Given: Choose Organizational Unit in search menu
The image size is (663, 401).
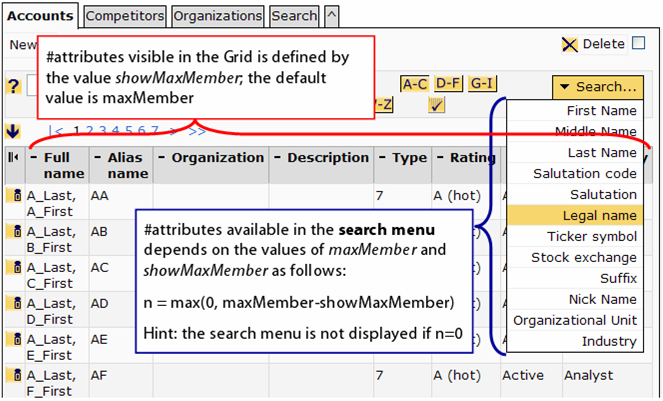Looking at the screenshot, I should click(x=575, y=320).
